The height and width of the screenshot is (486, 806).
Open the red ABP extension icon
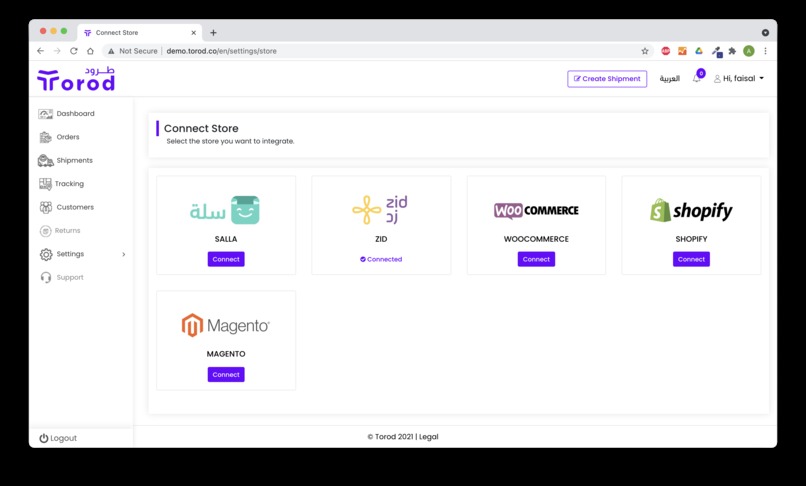click(x=666, y=51)
